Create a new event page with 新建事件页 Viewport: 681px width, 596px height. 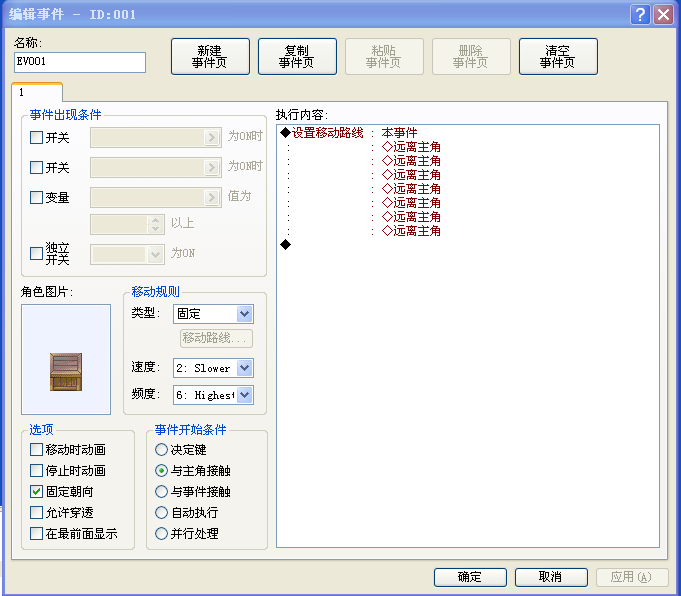[210, 56]
